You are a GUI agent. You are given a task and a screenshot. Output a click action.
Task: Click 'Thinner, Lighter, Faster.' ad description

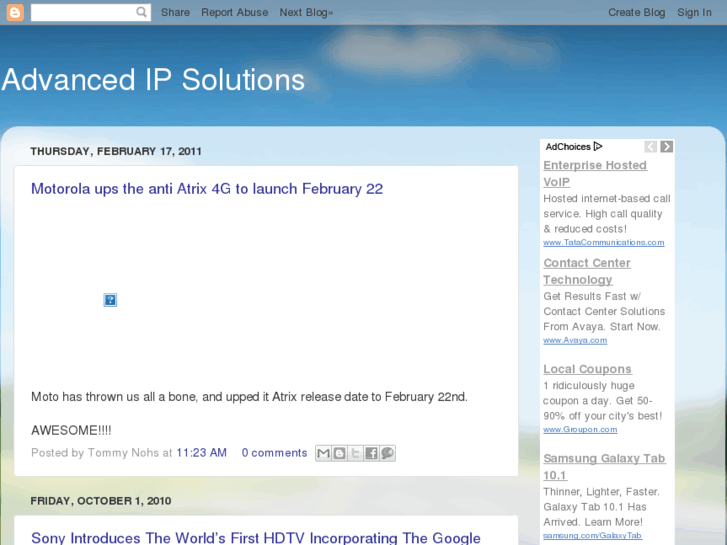(x=601, y=507)
